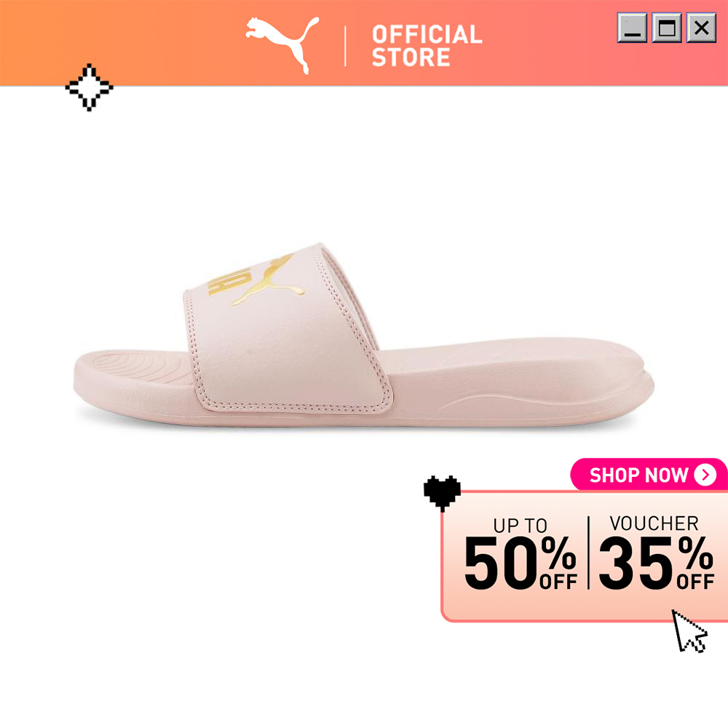Click the vertical divider in the header banner

click(345, 47)
